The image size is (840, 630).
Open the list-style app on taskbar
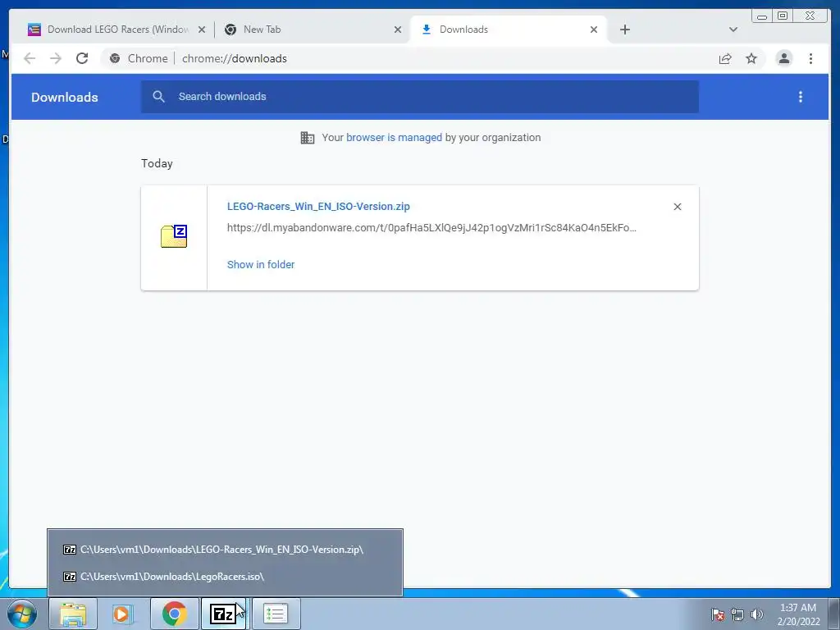point(276,614)
